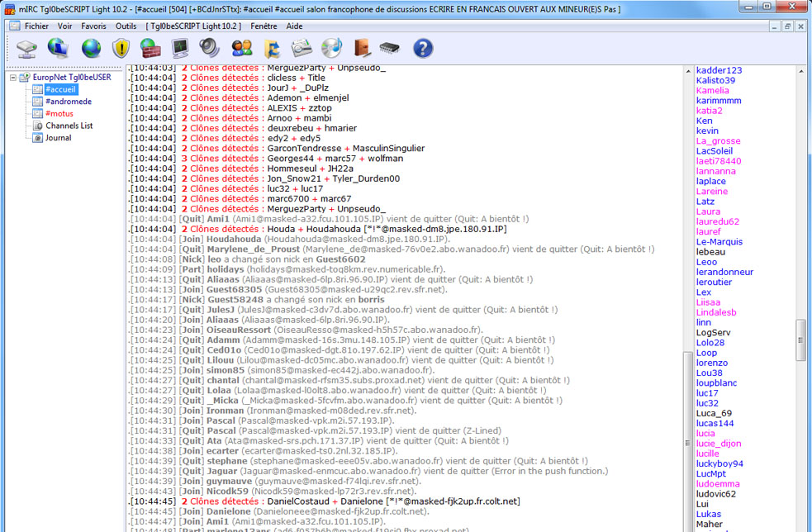
Task: Select nick Lindalesb in user list
Action: coord(715,312)
